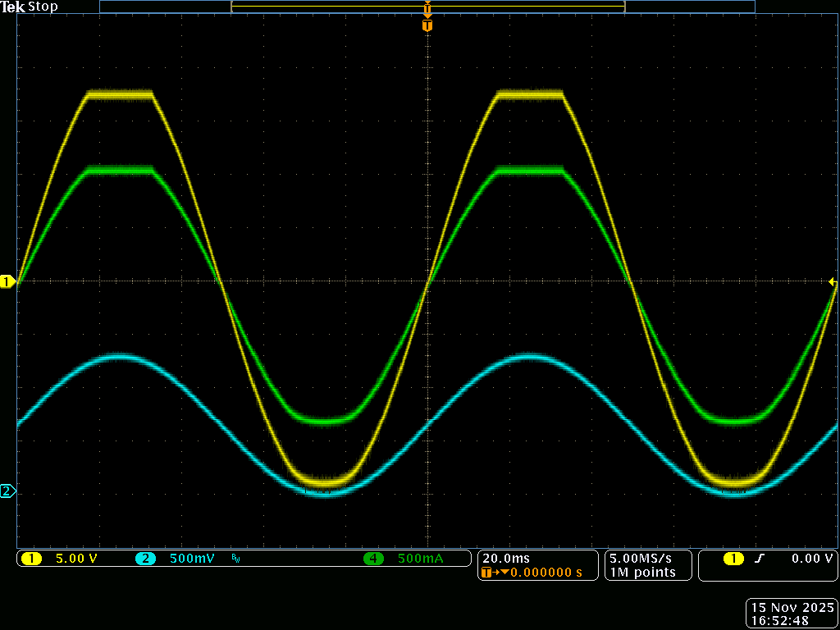
Task: Click the orange trigger position T marker
Action: pos(427,25)
